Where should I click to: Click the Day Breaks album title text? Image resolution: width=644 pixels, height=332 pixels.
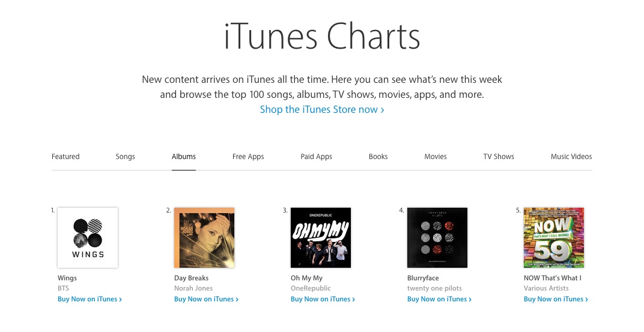pyautogui.click(x=191, y=278)
